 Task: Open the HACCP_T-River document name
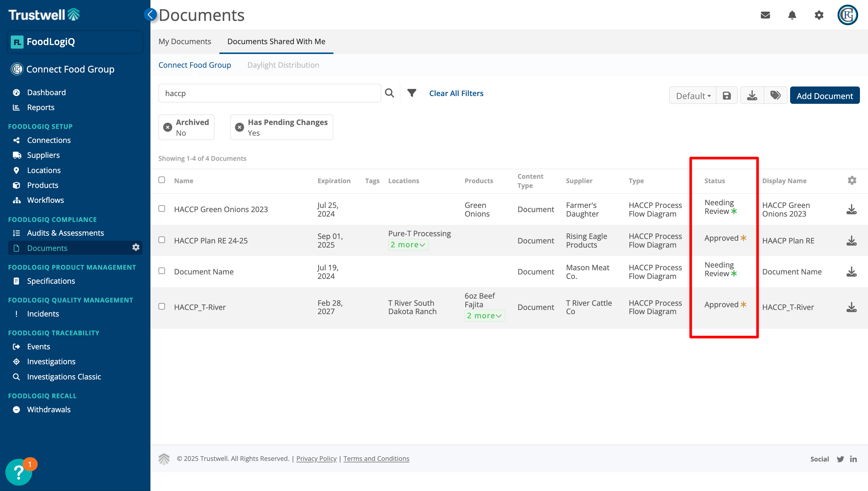tap(200, 307)
